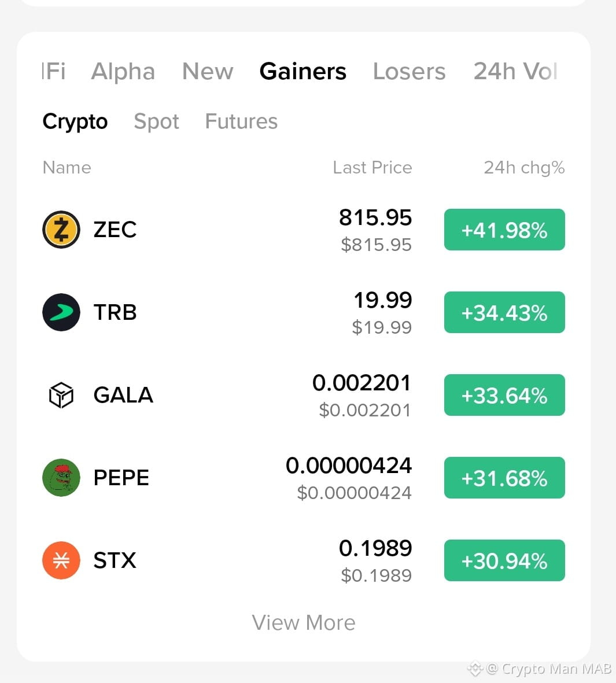Open the PEPE price 0.00000424 row

304,478
